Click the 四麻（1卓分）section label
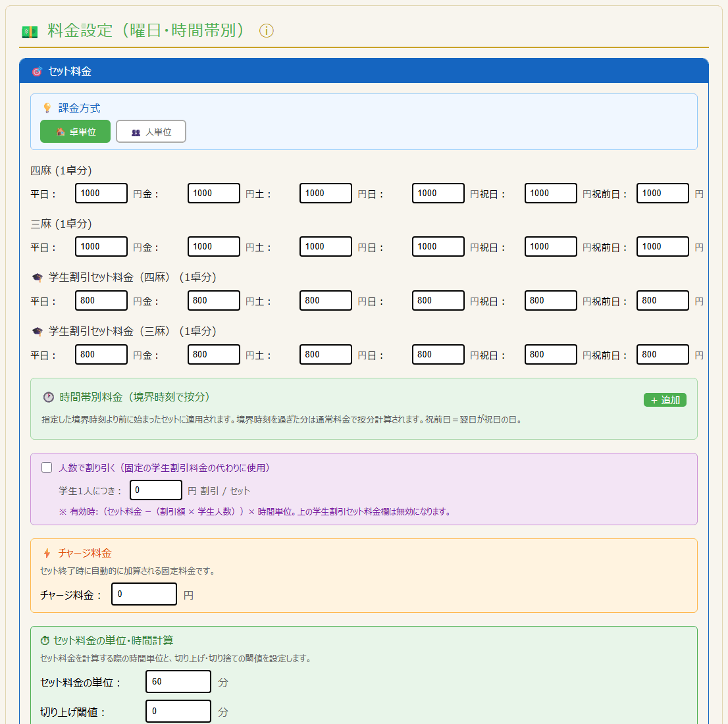This screenshot has width=728, height=724. [61, 170]
